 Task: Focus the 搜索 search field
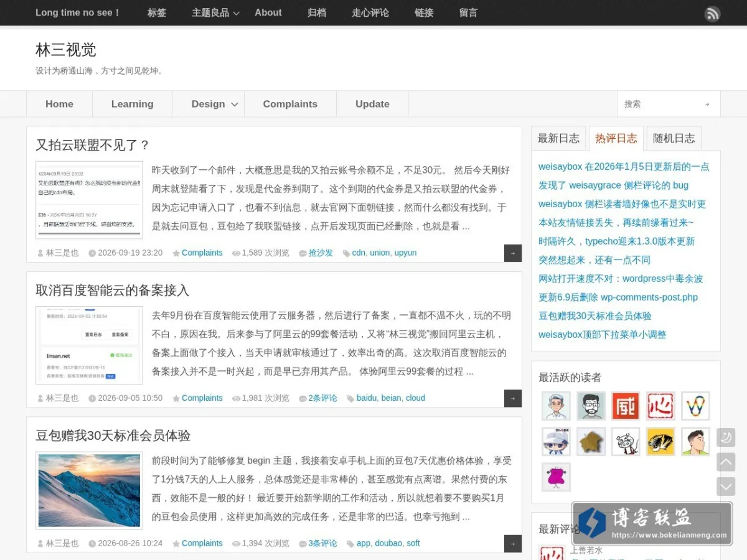point(659,104)
